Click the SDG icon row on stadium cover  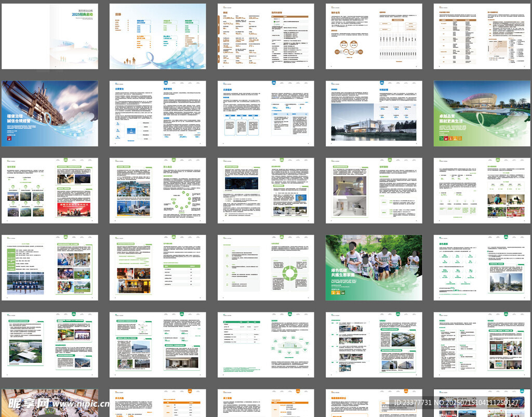click(451, 139)
